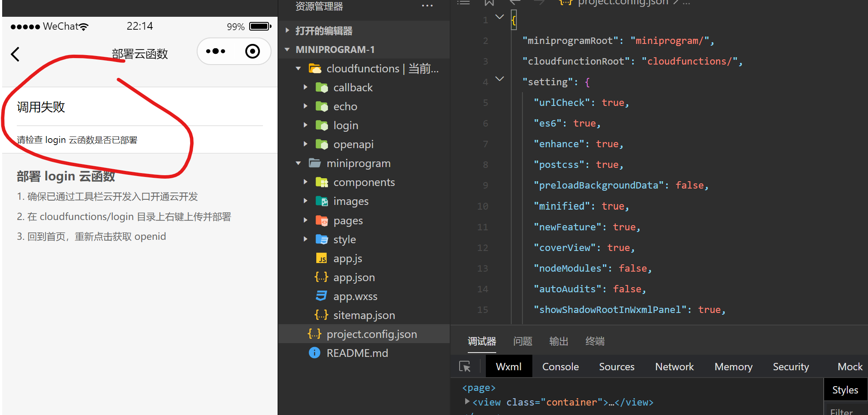Open app.js in the file tree
Image resolution: width=868 pixels, height=415 pixels.
(x=348, y=258)
